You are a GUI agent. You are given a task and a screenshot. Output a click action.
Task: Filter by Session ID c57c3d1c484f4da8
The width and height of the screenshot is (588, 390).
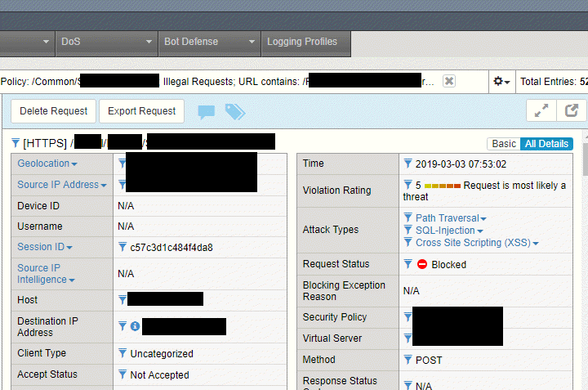pos(122,247)
